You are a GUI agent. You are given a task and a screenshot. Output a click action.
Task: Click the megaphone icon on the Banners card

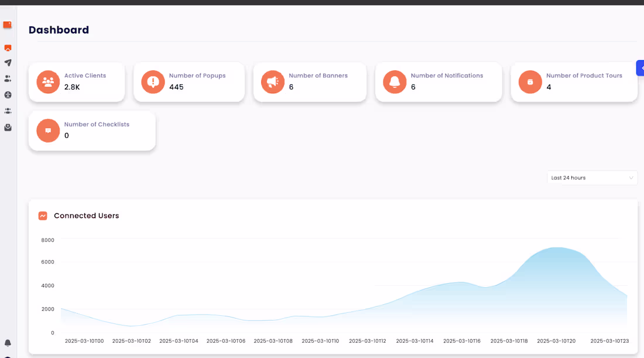tap(273, 82)
